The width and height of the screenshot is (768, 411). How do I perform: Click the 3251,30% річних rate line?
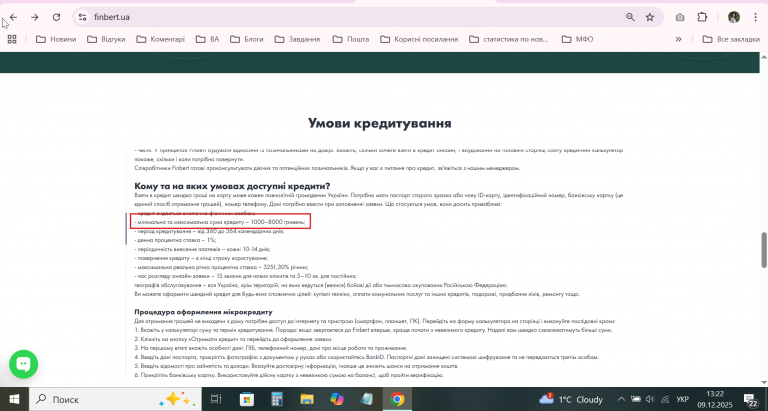pos(221,267)
